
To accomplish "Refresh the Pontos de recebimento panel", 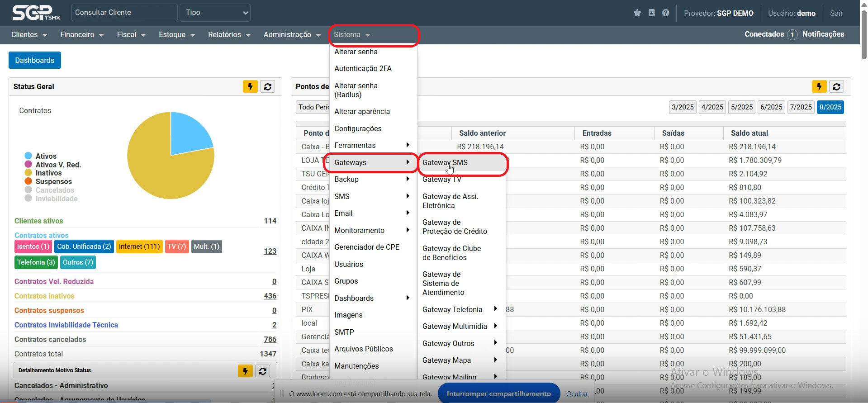I will (x=836, y=86).
